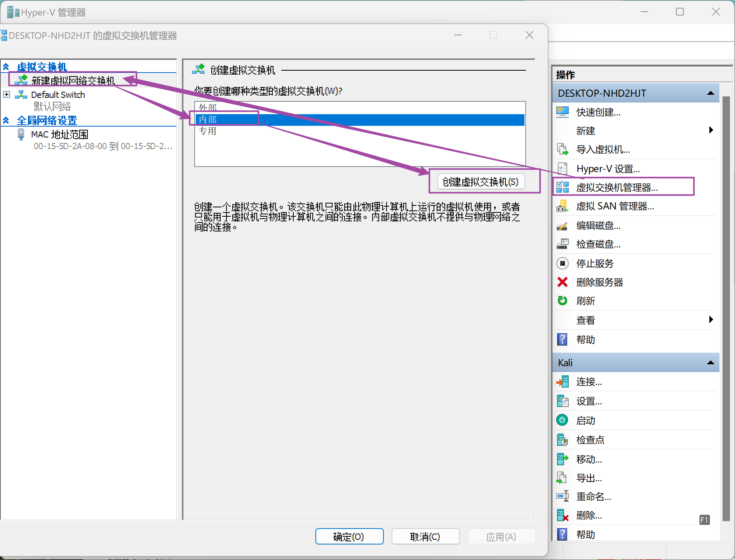Click 确定(O) button
The image size is (735, 560).
(349, 536)
